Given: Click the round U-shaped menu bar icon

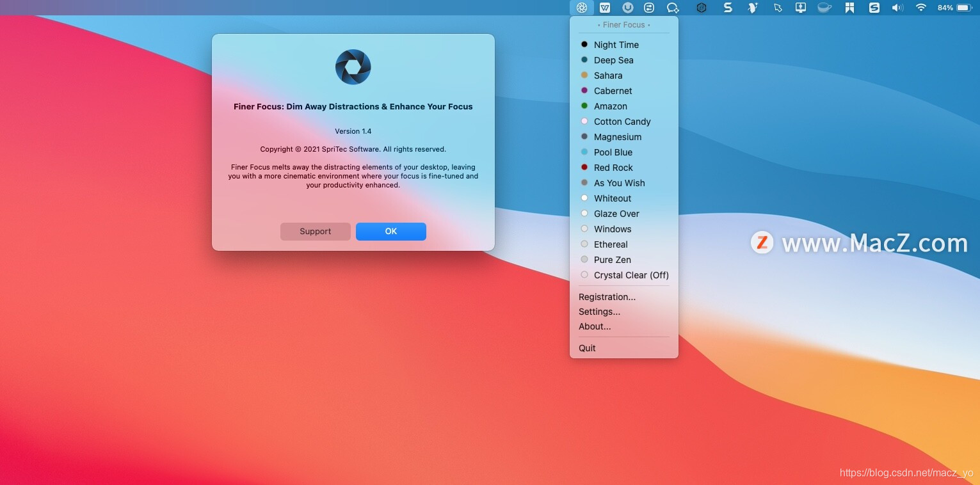Looking at the screenshot, I should pyautogui.click(x=628, y=8).
